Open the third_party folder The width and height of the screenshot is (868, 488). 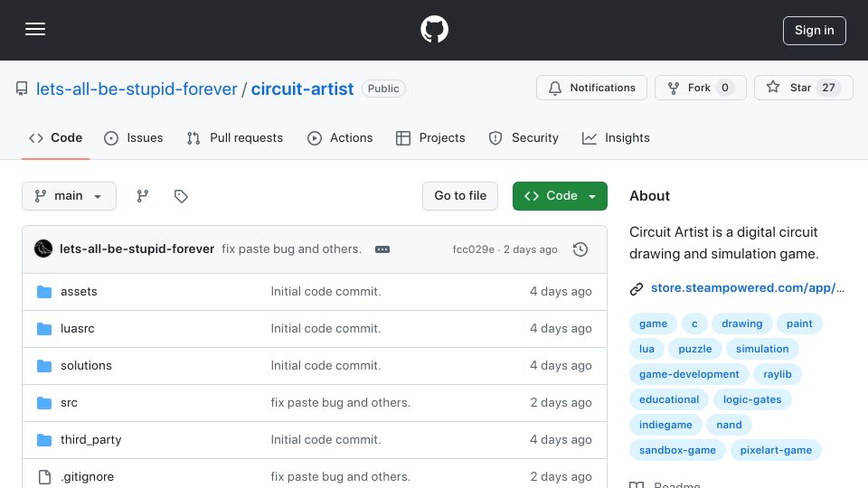90,440
